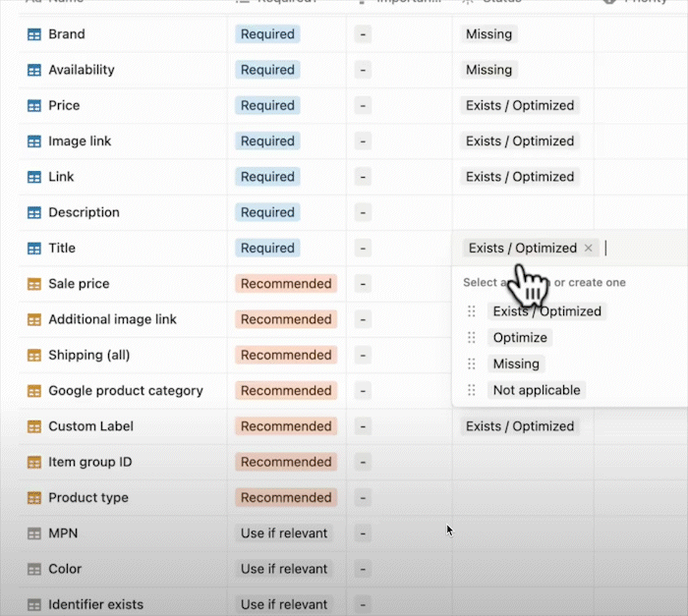Click the orange icon next to Custom Label
The width and height of the screenshot is (688, 616).
tap(34, 426)
